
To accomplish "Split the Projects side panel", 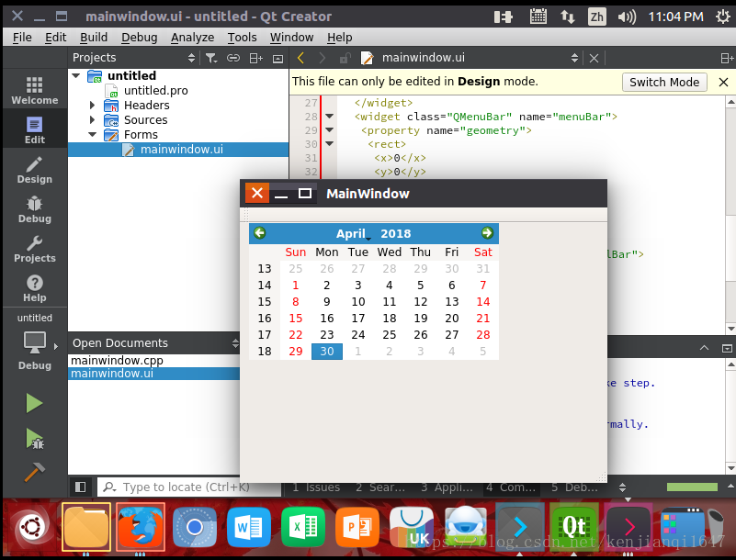I will 255,58.
